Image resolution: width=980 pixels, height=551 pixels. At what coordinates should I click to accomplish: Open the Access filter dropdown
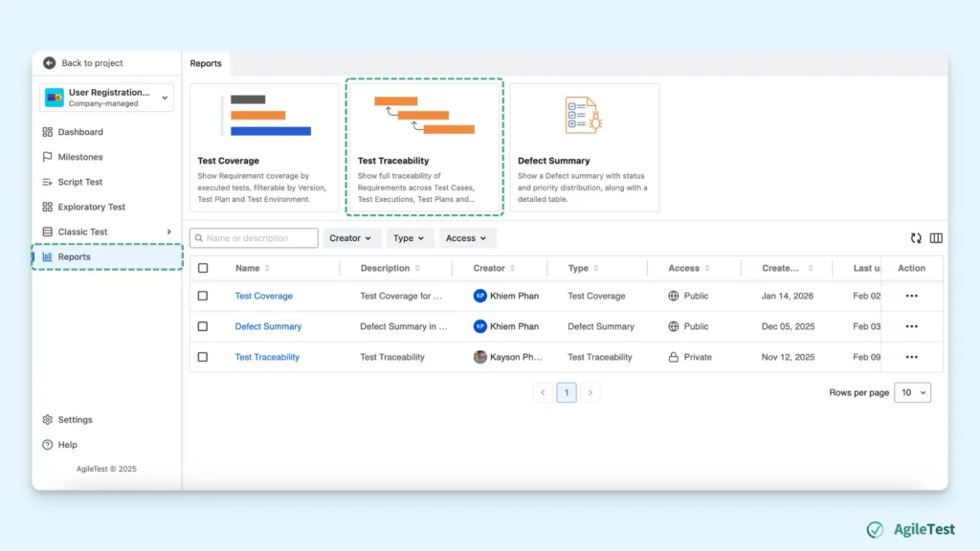pos(466,238)
